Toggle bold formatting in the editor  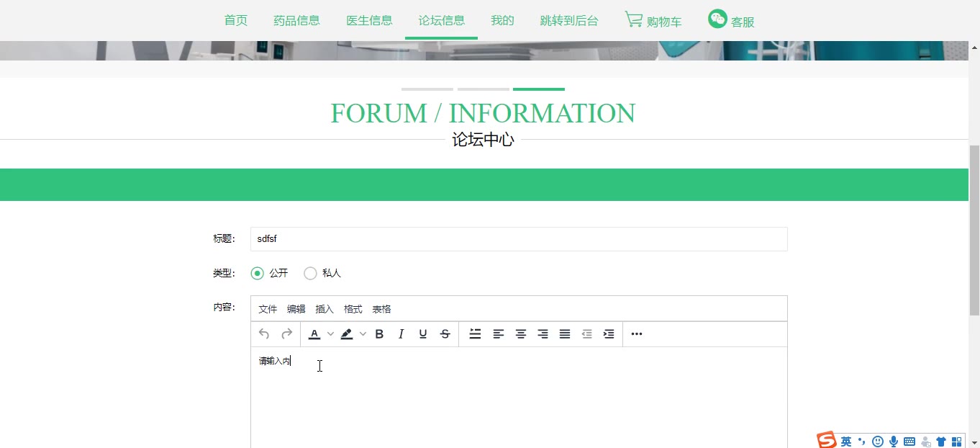[x=379, y=334]
